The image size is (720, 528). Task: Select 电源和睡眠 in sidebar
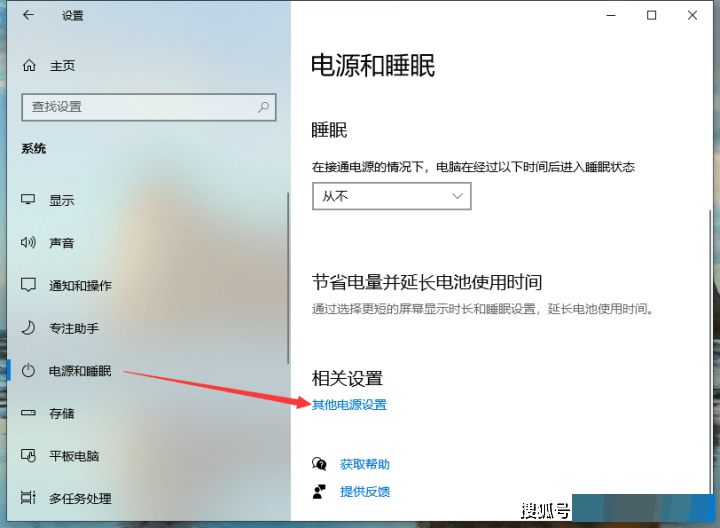(80, 371)
